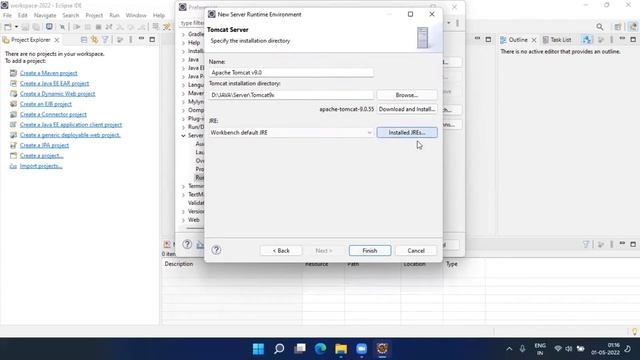Image resolution: width=640 pixels, height=360 pixels.
Task: Click Create a Maven project link
Action: (x=49, y=73)
